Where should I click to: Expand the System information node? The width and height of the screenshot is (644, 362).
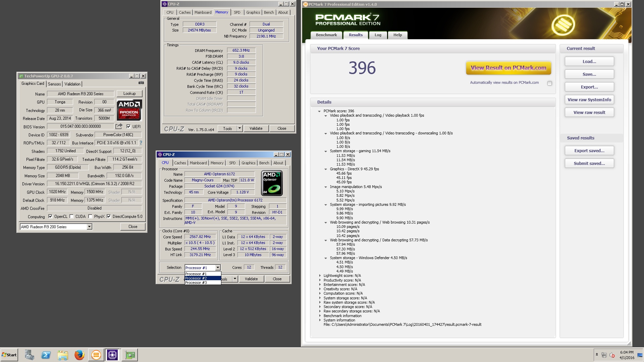320,320
